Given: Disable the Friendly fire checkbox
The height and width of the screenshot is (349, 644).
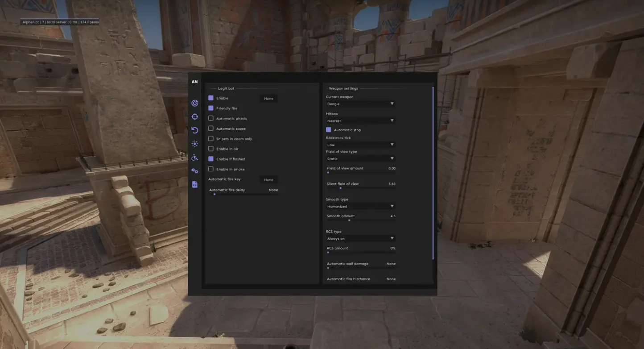Looking at the screenshot, I should [x=211, y=108].
